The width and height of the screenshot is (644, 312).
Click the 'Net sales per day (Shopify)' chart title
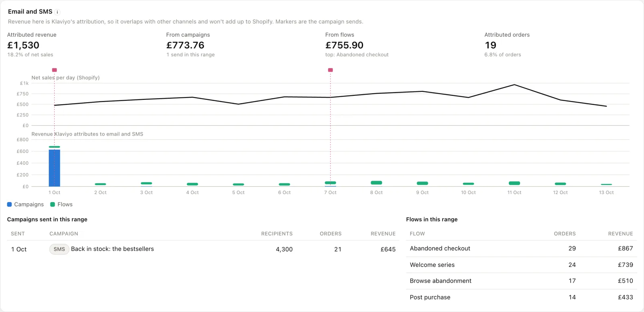(x=66, y=78)
